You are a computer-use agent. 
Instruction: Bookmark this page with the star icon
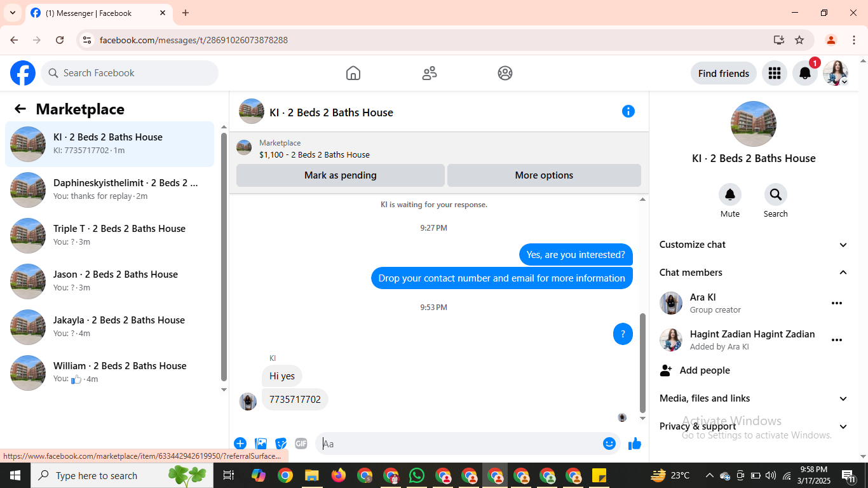click(799, 40)
